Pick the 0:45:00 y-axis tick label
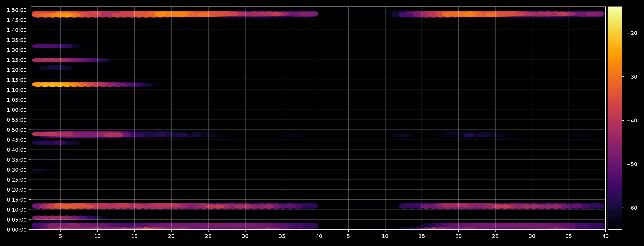Viewport: 644px width, 246px height. (x=16, y=140)
